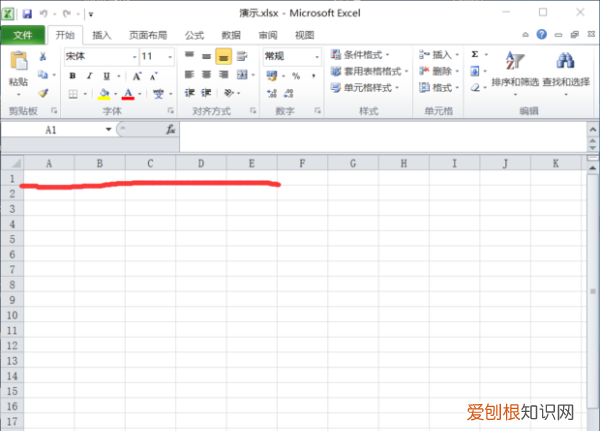Apply fill color bucket

click(x=104, y=94)
